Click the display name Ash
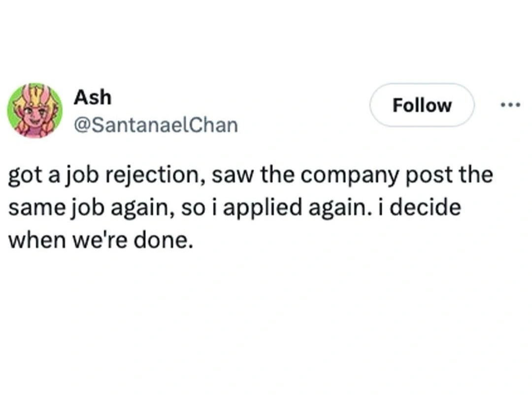Screen dimensions: 532x398 pos(93,97)
